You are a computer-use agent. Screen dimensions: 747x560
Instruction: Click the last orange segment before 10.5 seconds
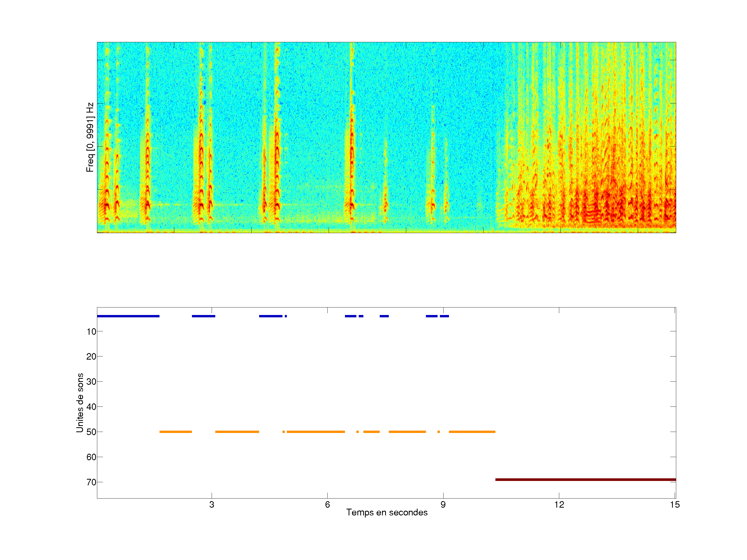pyautogui.click(x=472, y=432)
